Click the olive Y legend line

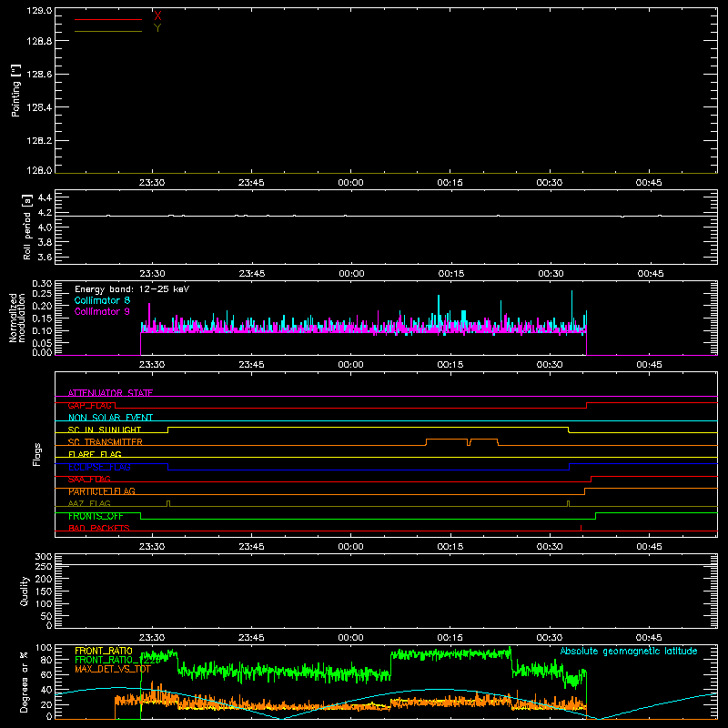[108, 32]
